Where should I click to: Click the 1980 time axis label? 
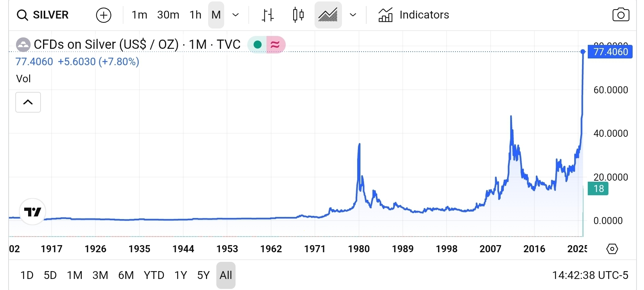tap(359, 249)
